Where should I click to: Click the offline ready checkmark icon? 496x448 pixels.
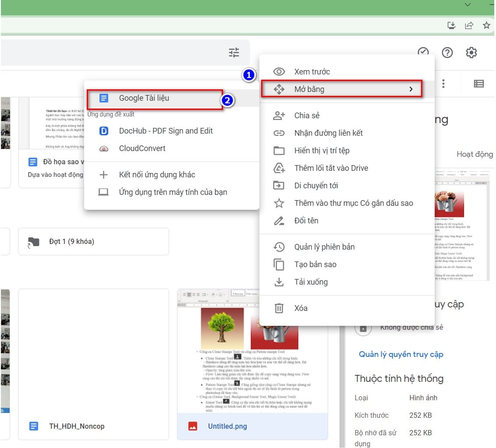(x=423, y=51)
